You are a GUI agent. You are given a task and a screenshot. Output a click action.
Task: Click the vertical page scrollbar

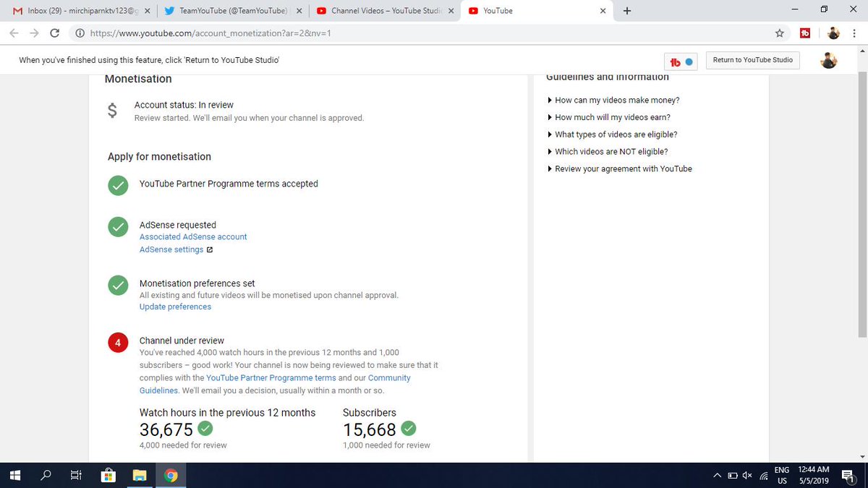pos(862,205)
